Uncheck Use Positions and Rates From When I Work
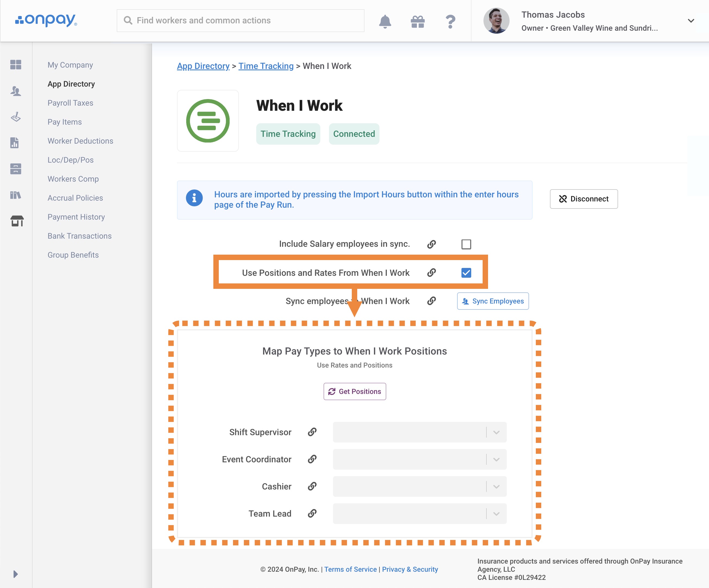The height and width of the screenshot is (588, 709). (x=466, y=273)
